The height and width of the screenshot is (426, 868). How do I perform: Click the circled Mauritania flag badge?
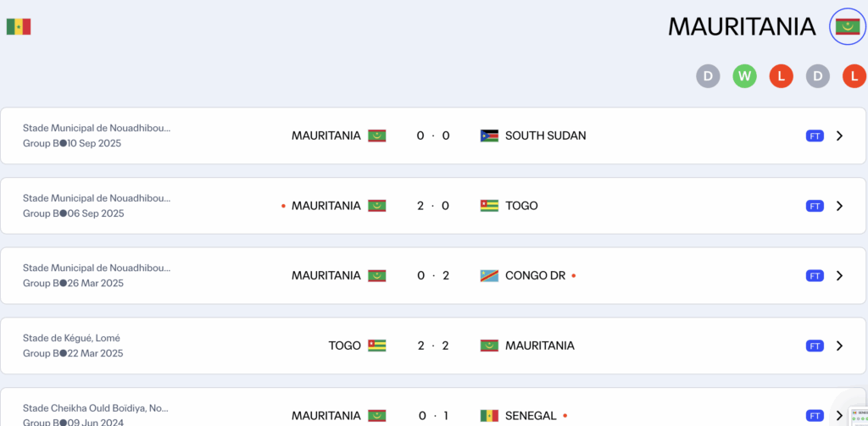click(x=847, y=27)
